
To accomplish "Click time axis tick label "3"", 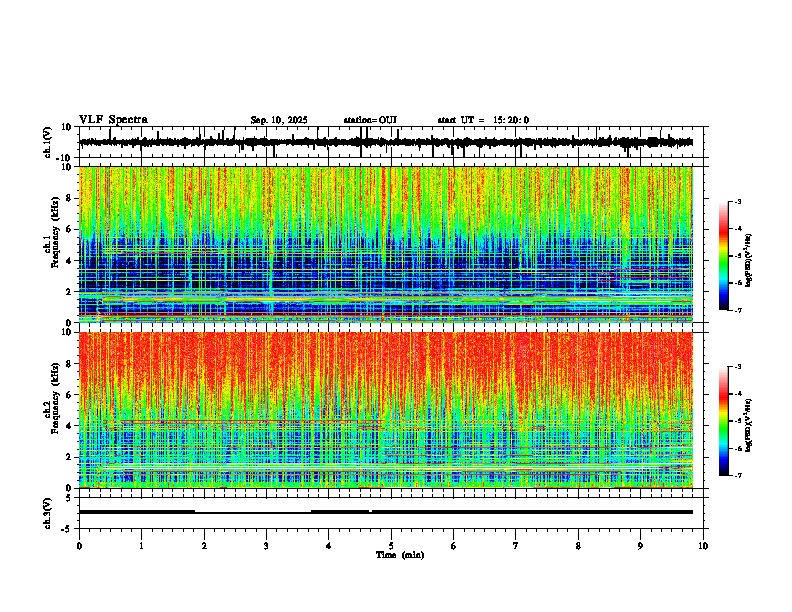I will pyautogui.click(x=266, y=546).
